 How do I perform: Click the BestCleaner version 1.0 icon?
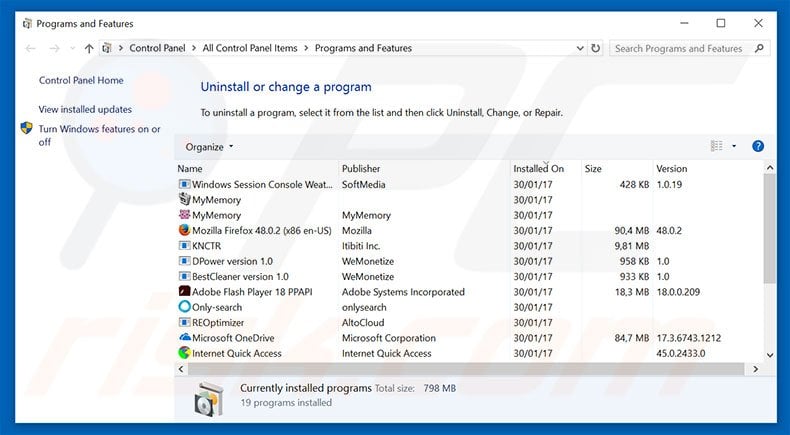pyautogui.click(x=185, y=277)
